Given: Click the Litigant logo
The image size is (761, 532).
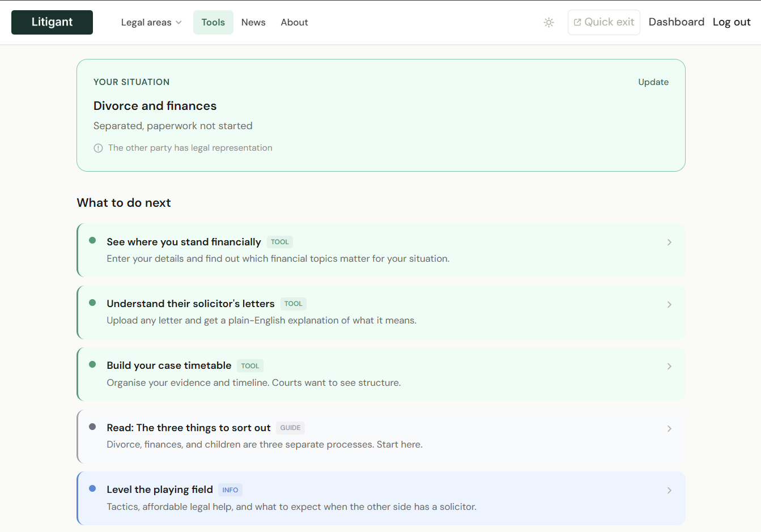Looking at the screenshot, I should tap(52, 22).
